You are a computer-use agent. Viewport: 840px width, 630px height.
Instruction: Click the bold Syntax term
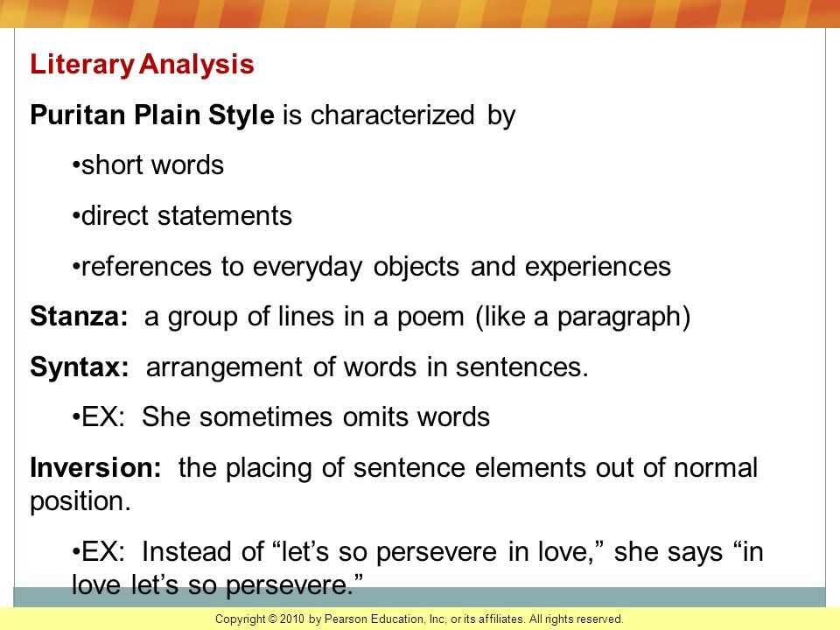(x=80, y=367)
